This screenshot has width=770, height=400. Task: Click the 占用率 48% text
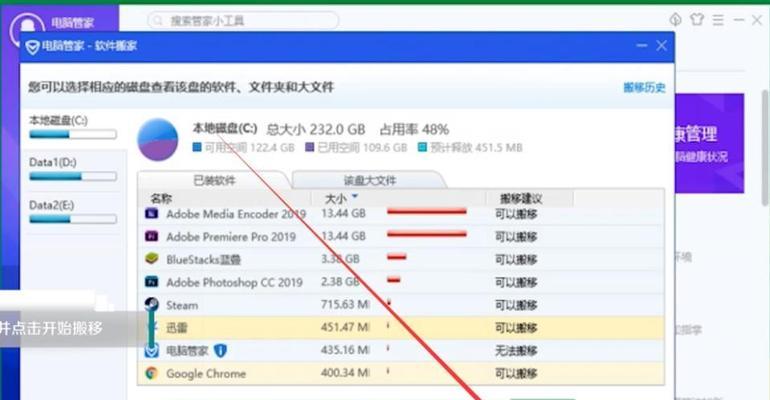(x=414, y=130)
